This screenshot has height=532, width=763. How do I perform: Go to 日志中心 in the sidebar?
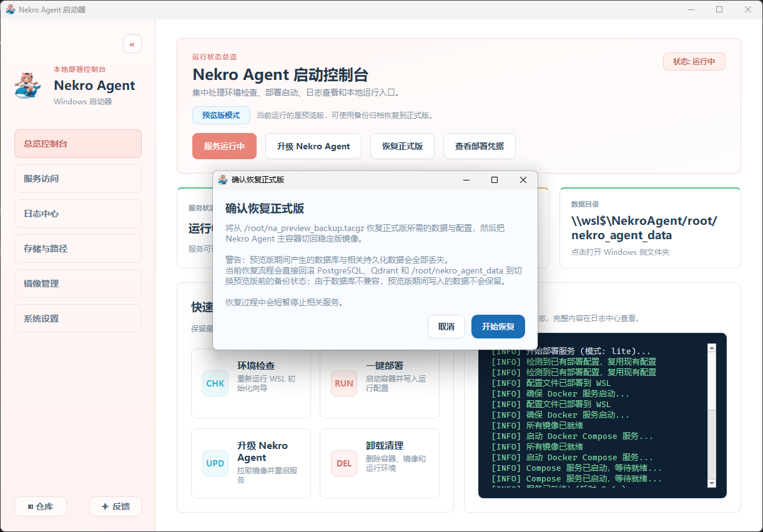tap(78, 214)
